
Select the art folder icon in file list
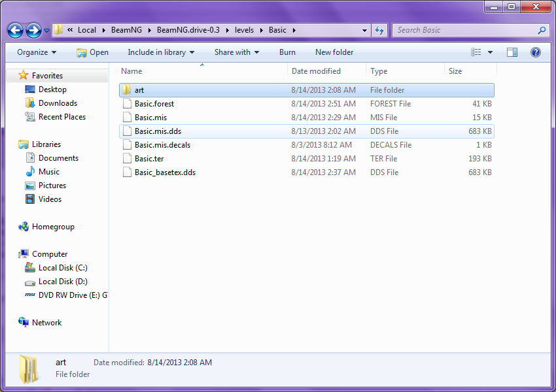coord(127,90)
